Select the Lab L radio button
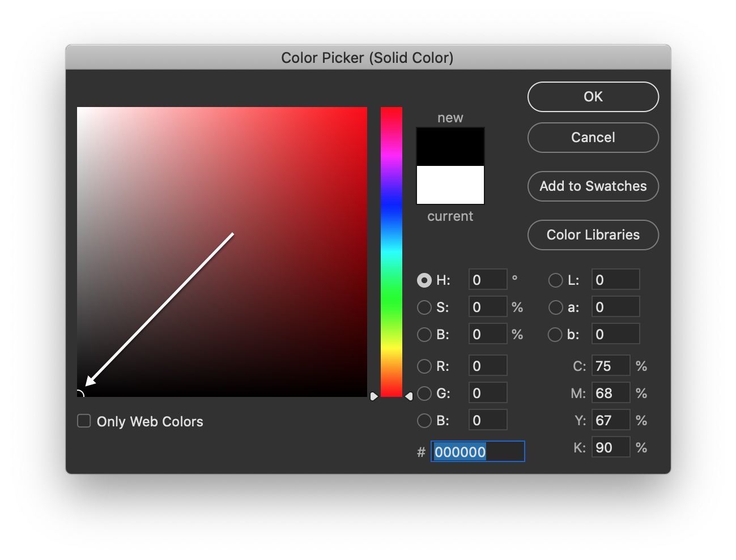The width and height of the screenshot is (736, 560). 555,280
